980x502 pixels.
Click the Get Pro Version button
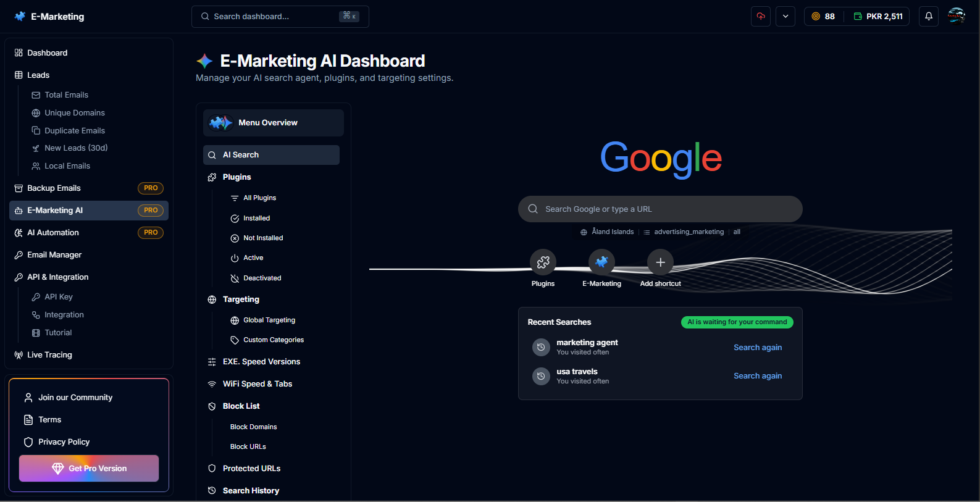coord(89,469)
